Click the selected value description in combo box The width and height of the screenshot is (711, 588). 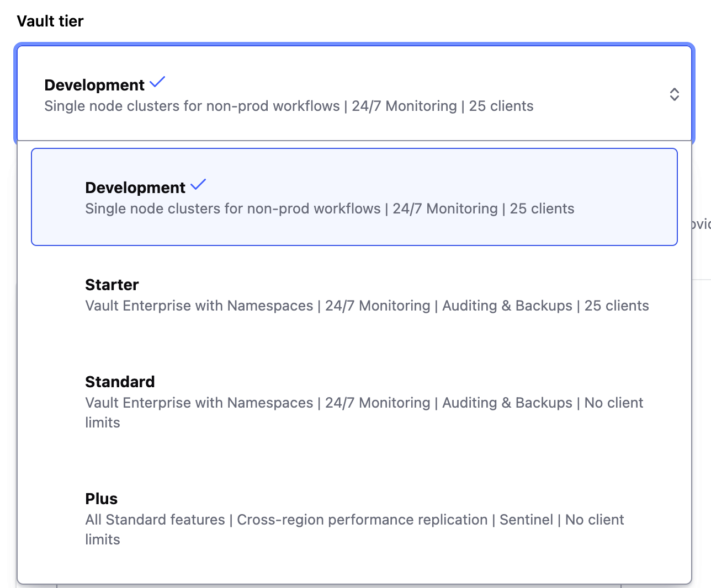[289, 106]
